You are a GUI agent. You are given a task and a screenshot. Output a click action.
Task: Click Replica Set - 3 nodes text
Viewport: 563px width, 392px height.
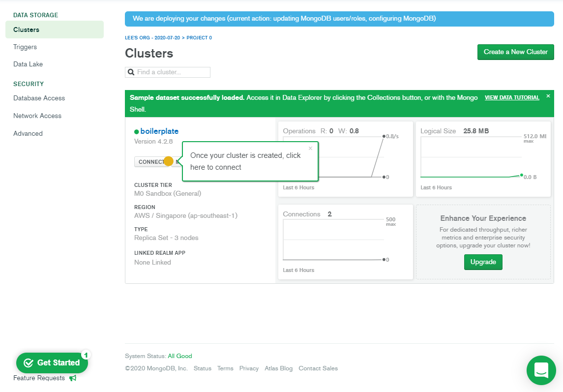(x=166, y=238)
